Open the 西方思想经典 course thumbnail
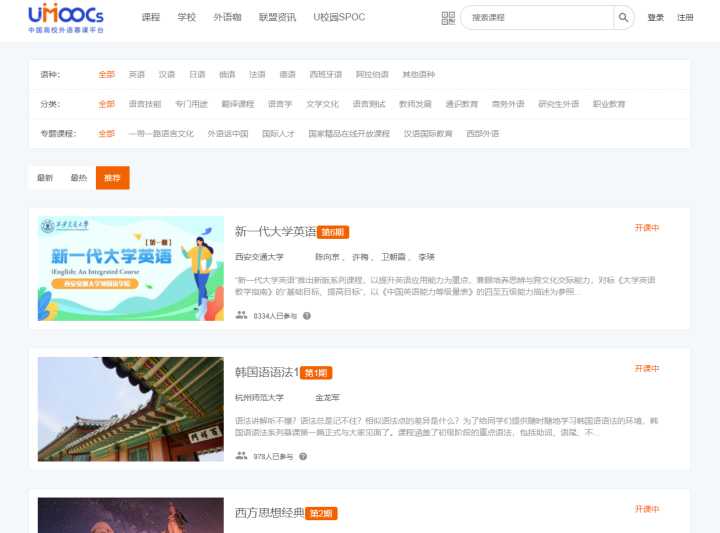This screenshot has width=720, height=533. pyautogui.click(x=131, y=515)
